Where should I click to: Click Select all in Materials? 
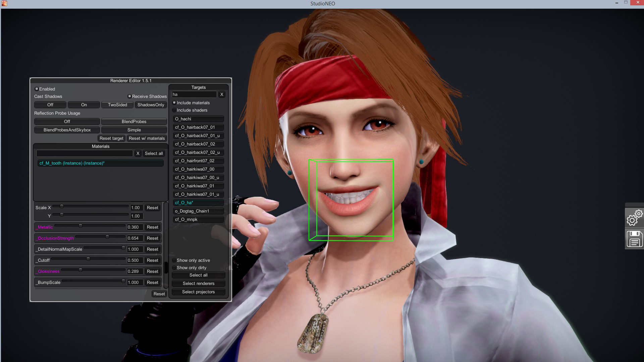(x=154, y=153)
